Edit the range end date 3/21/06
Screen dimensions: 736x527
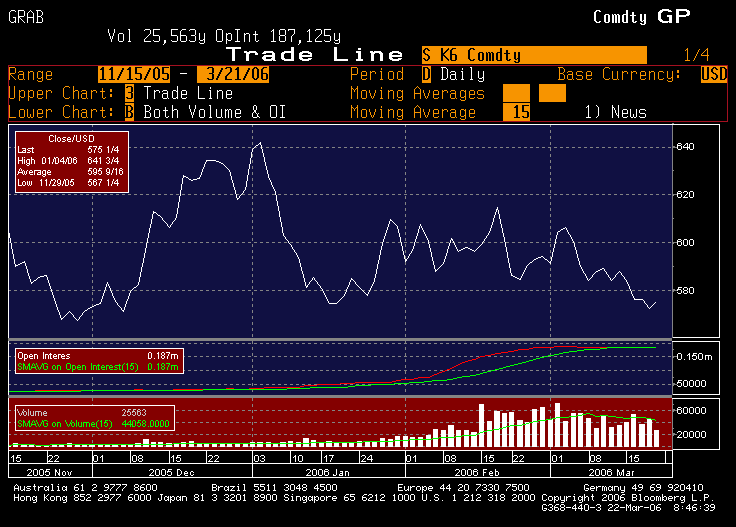click(233, 74)
